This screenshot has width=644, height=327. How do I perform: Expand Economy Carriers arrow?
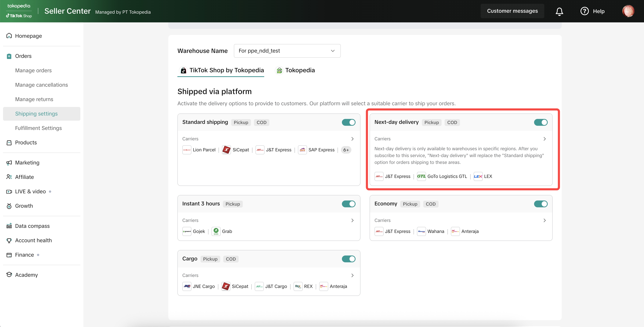tap(544, 220)
